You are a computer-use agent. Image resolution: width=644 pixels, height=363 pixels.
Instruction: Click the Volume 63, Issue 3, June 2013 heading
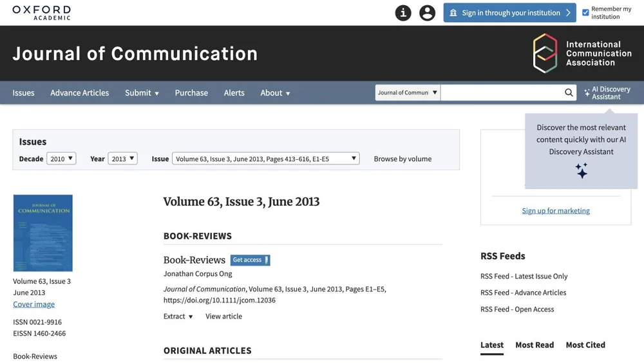(241, 202)
